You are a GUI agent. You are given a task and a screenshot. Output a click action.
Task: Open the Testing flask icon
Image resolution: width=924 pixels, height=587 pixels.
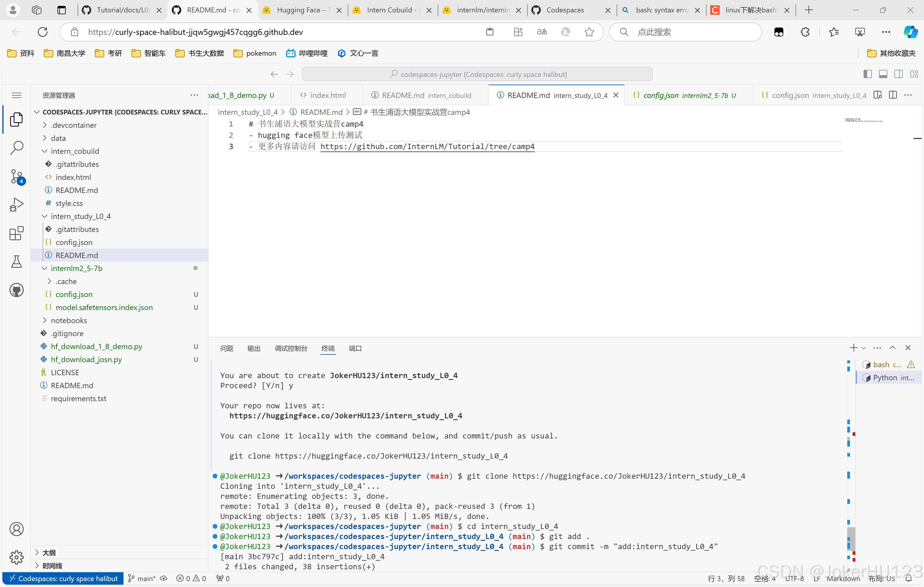17,262
